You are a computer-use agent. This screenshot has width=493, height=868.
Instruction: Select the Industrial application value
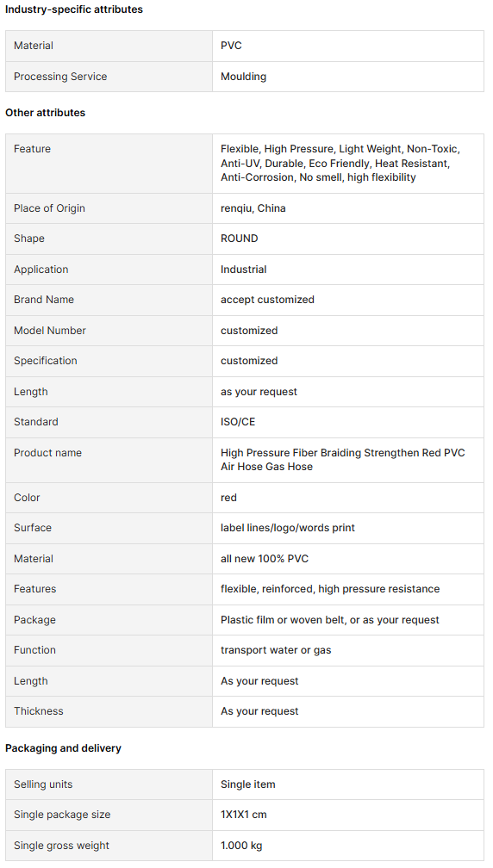click(244, 270)
